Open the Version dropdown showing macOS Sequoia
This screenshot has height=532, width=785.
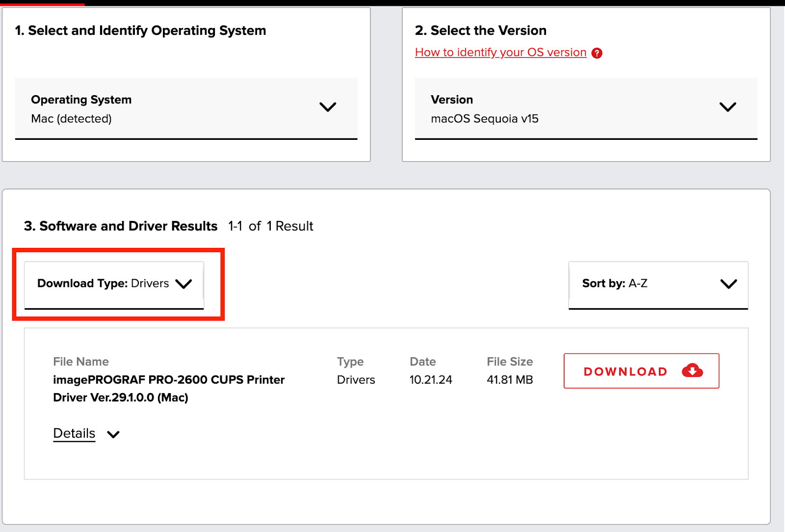click(586, 108)
